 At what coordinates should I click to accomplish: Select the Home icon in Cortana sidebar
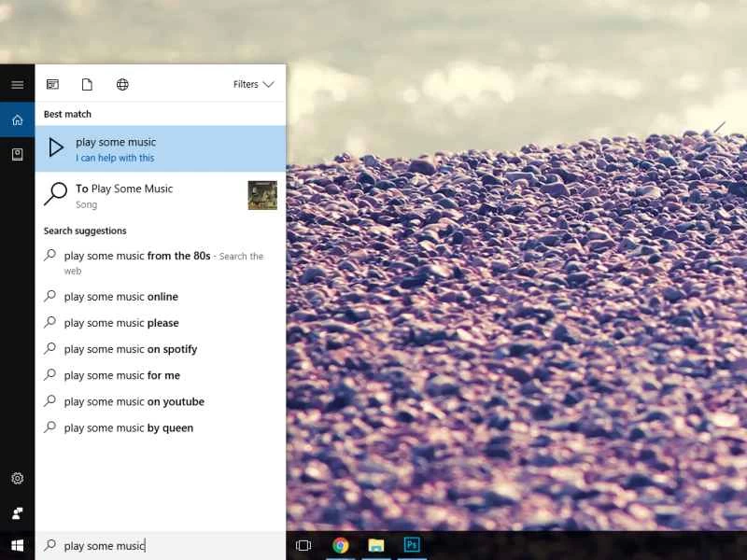17,119
